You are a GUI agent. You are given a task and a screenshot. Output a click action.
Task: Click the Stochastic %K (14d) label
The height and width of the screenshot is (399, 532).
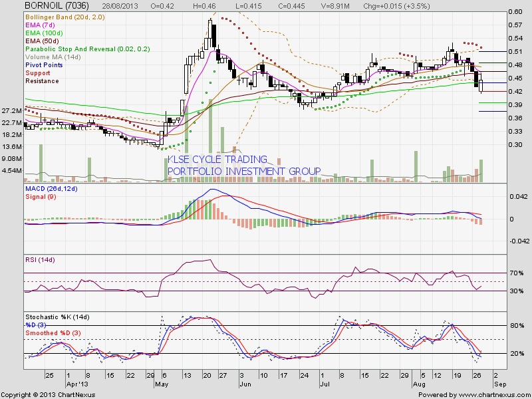57,317
